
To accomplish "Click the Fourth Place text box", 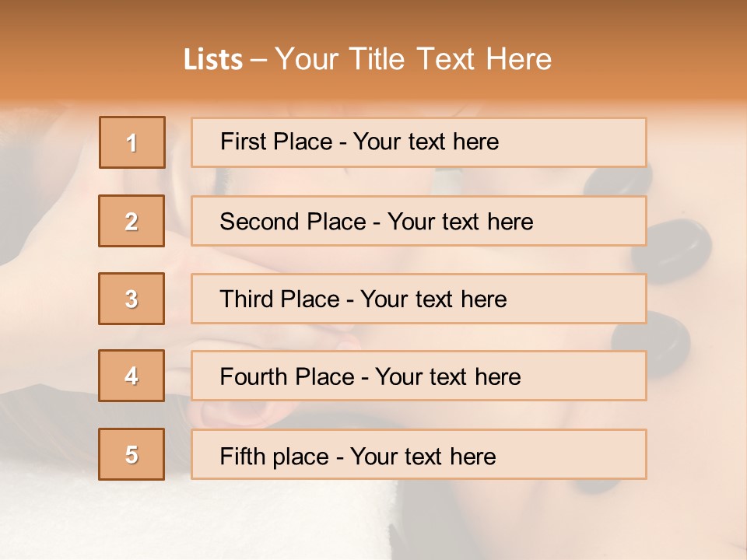I will (419, 376).
